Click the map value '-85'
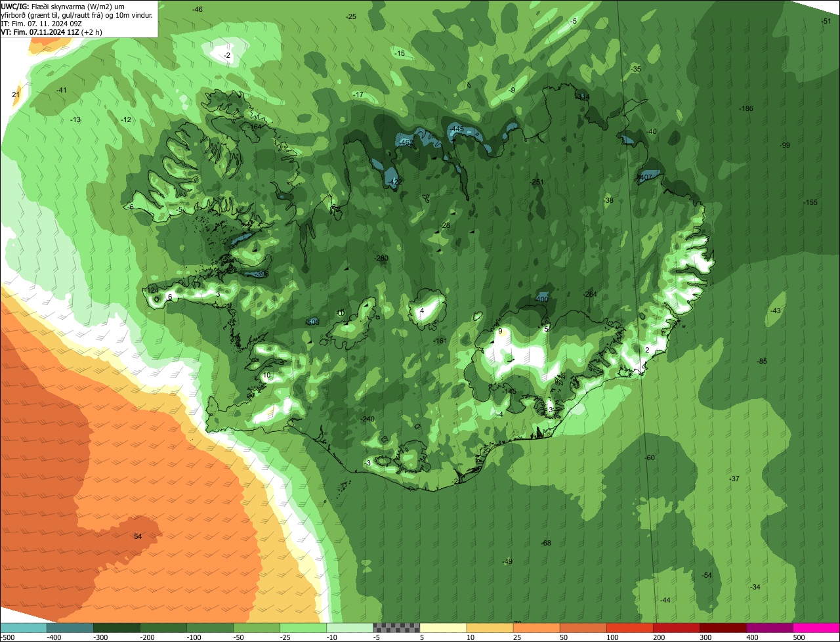Screen dimensions: 840x642 click(x=761, y=362)
